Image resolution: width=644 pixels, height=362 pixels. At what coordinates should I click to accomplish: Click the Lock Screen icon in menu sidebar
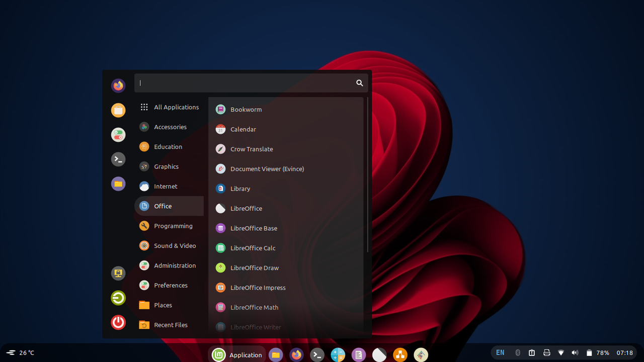coord(118,273)
